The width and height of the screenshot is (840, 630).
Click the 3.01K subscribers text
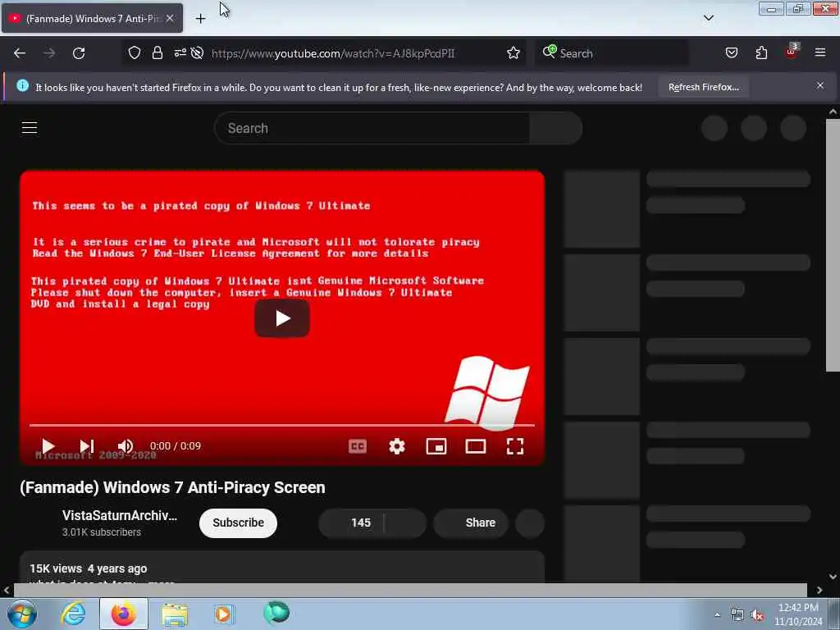pos(101,532)
